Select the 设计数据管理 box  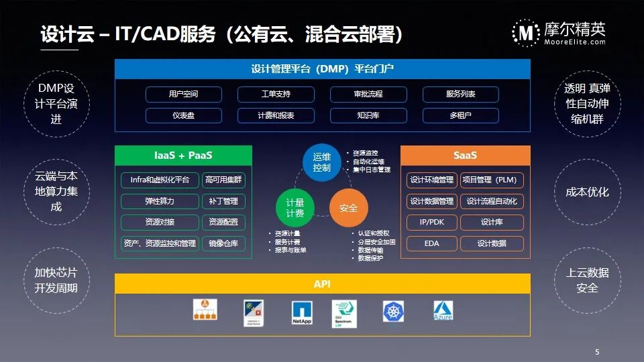[431, 202]
